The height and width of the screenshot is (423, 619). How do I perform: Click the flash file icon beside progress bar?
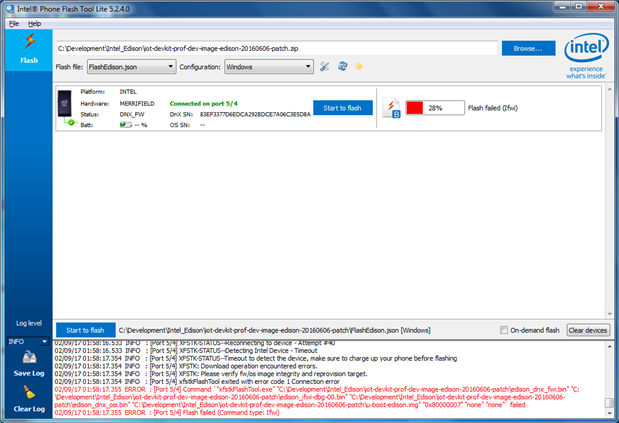point(392,108)
